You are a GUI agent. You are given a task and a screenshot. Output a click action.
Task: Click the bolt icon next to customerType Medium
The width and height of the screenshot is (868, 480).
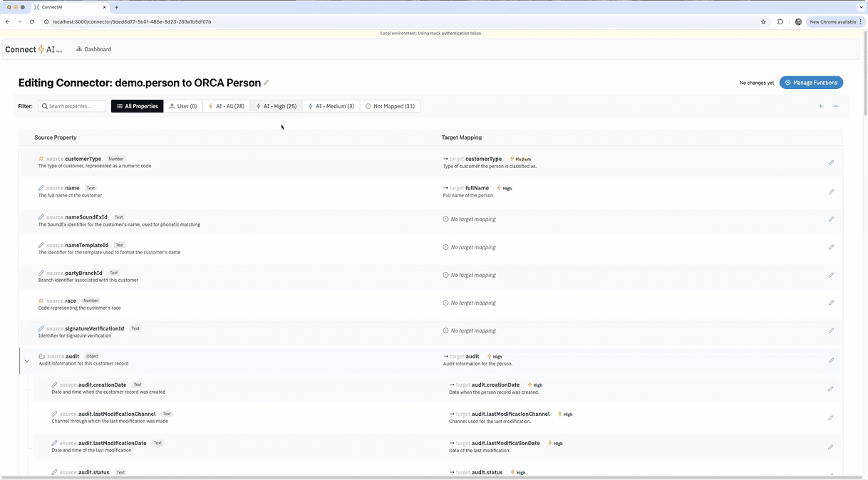512,159
